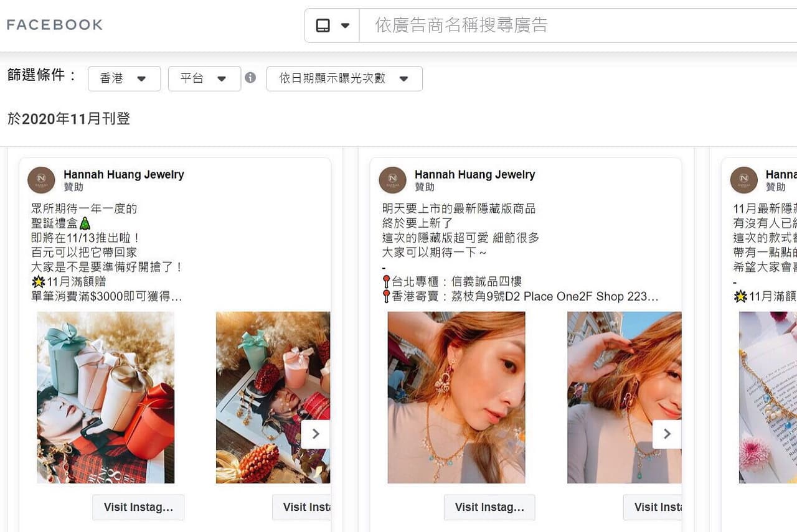Image resolution: width=797 pixels, height=532 pixels.
Task: Click the avatar on the 聖誕禮盒 ad
Action: pos(41,180)
